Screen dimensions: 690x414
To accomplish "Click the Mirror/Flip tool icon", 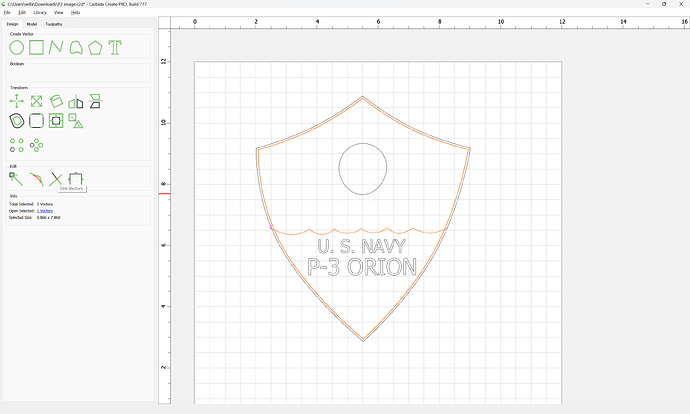I will [x=75, y=101].
